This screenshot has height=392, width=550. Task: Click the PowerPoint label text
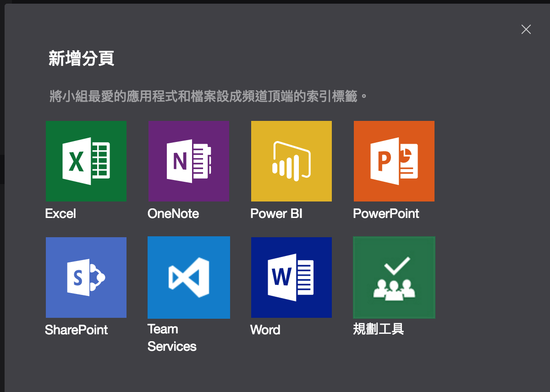pos(386,214)
